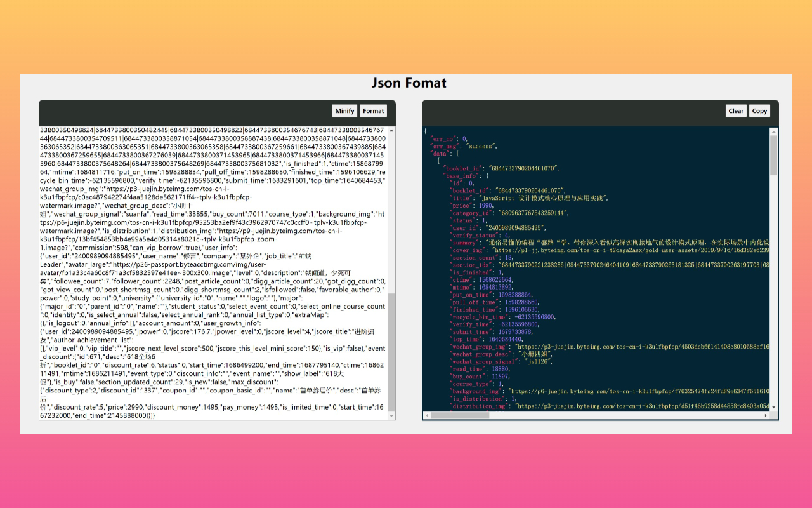The width and height of the screenshot is (812, 508).
Task: Click the output panel vertical scrollbar thumb
Action: coord(774,156)
